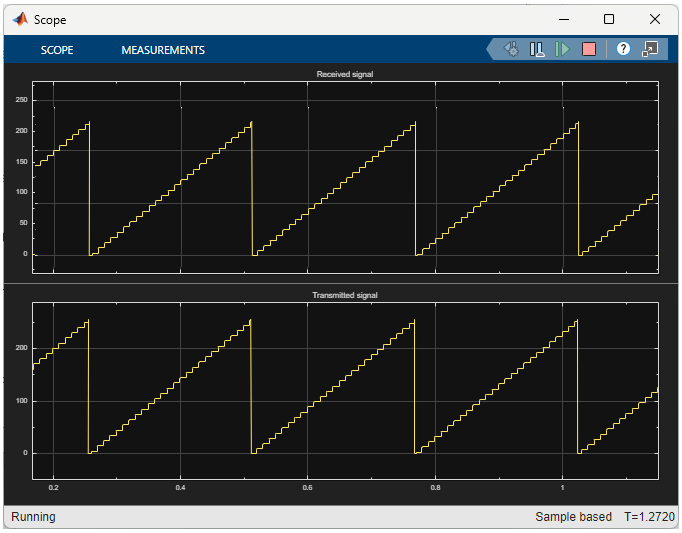
Task: Open help via question mark icon
Action: pyautogui.click(x=623, y=49)
